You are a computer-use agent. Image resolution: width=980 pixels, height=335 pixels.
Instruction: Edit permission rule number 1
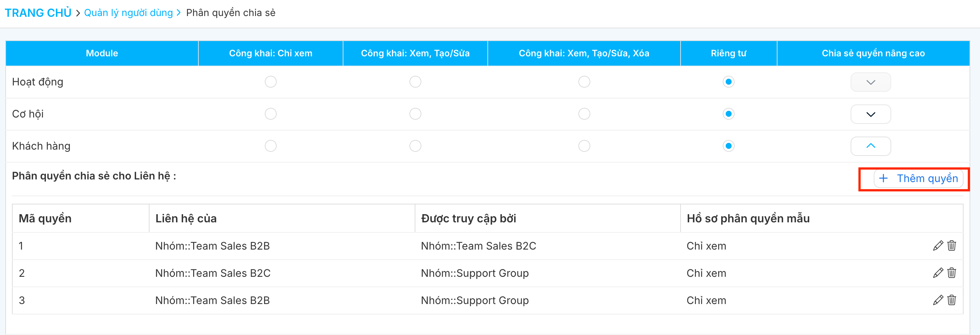[x=938, y=246]
